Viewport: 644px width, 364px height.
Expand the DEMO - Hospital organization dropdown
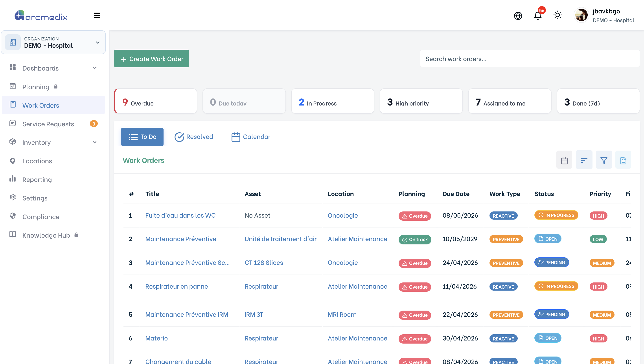(53, 42)
